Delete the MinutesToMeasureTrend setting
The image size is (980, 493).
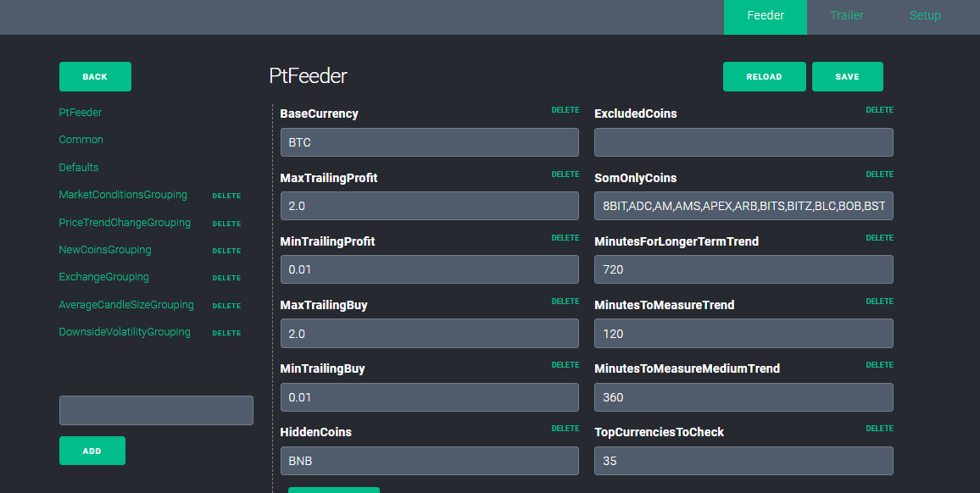879,302
